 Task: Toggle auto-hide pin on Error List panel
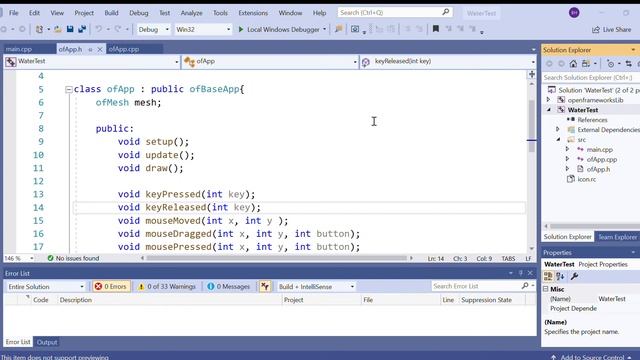coord(521,273)
